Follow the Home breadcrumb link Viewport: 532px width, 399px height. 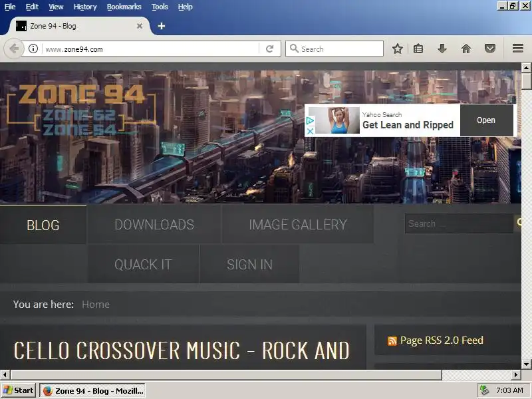point(96,305)
